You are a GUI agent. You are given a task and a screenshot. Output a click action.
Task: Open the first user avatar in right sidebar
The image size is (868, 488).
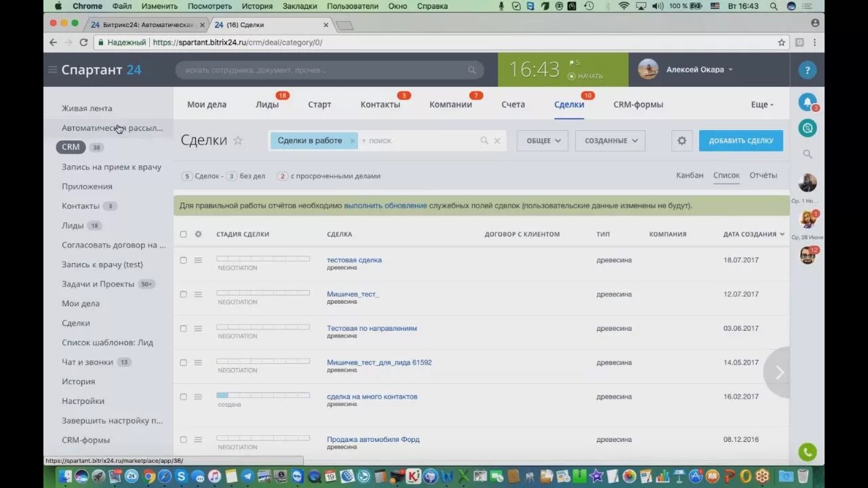pos(807,182)
